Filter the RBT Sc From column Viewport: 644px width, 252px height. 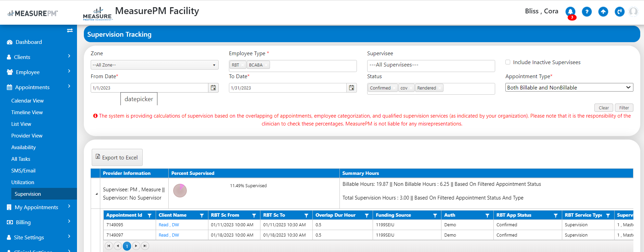tap(254, 215)
